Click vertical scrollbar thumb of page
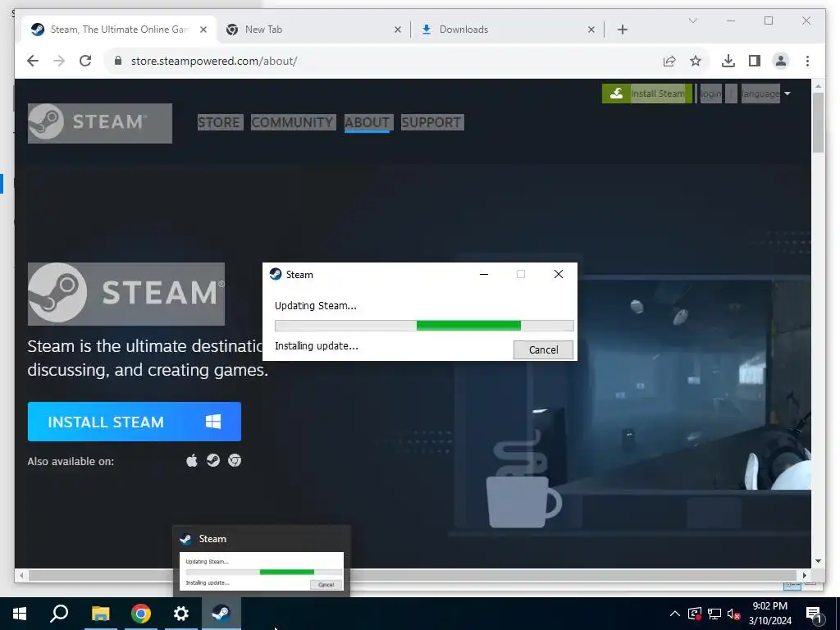This screenshot has width=840, height=630. (818, 122)
